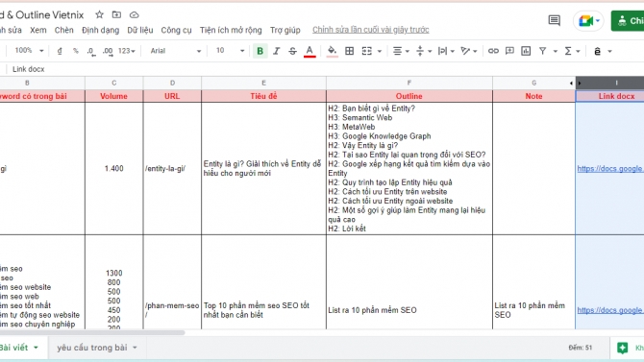
Task: Toggle strikethrough formatting
Action: [x=292, y=51]
